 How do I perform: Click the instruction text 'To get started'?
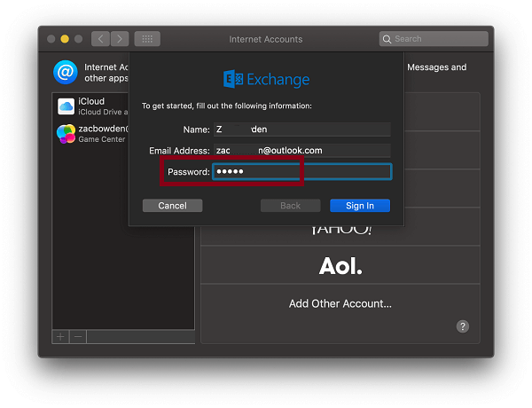pos(227,106)
